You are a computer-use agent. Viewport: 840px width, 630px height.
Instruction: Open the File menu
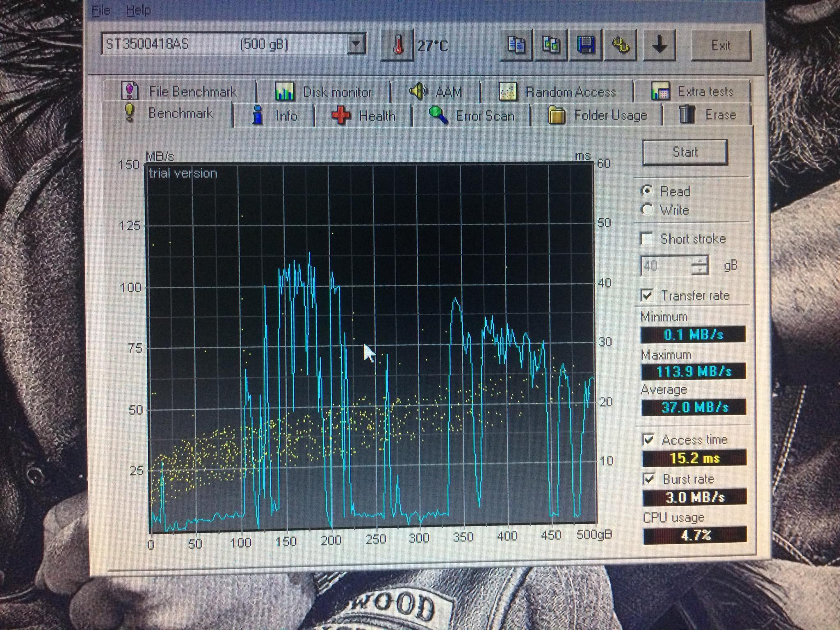[x=101, y=10]
